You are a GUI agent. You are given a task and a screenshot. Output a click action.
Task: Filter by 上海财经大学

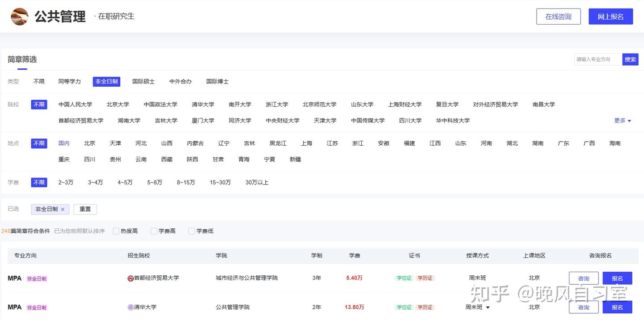405,105
